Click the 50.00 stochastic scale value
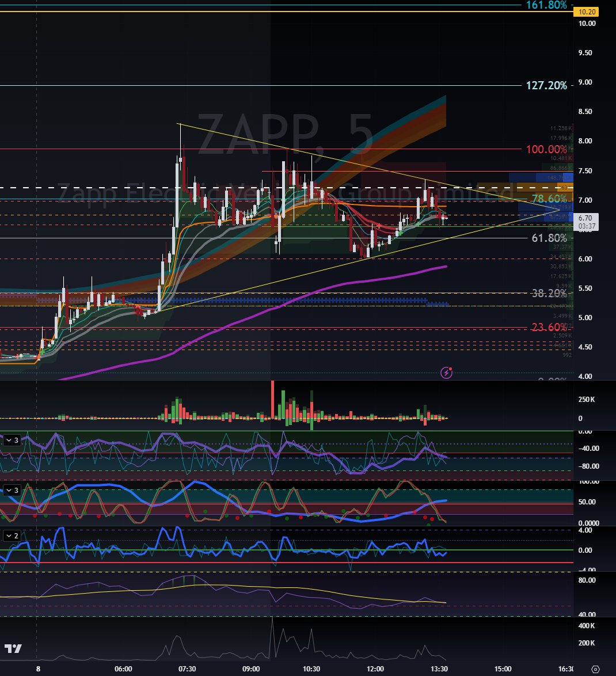Screen dimensions: 616x676 pos(587,502)
